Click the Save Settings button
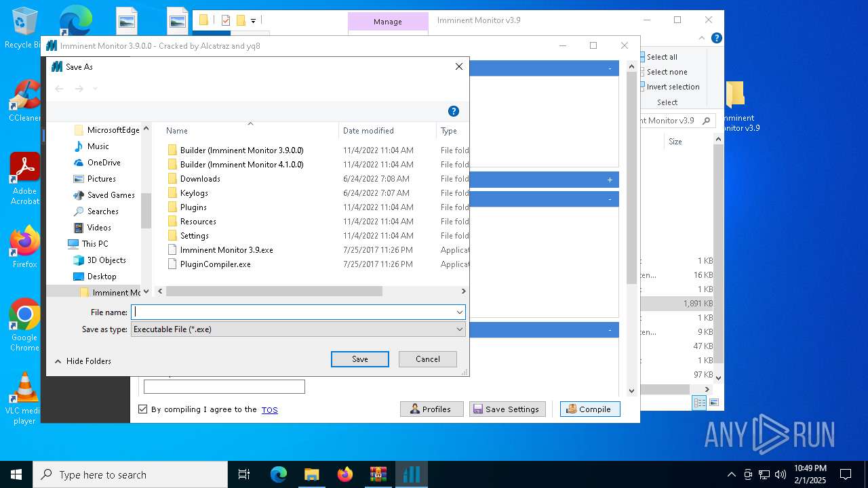This screenshot has height=488, width=868. [507, 409]
